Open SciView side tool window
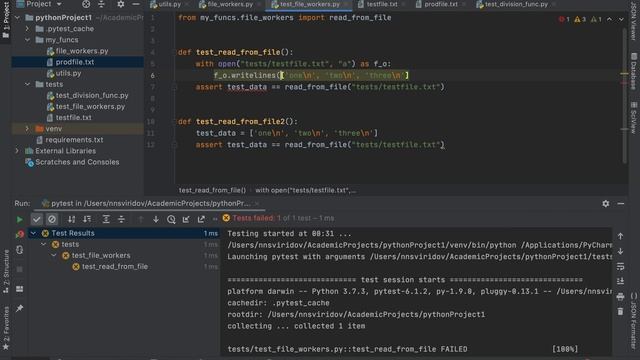 click(x=633, y=118)
